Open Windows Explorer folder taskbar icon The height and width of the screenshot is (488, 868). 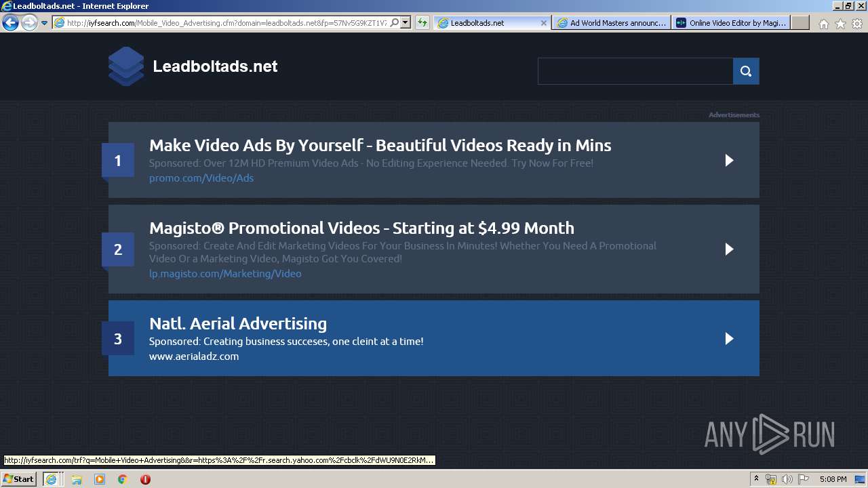[77, 479]
